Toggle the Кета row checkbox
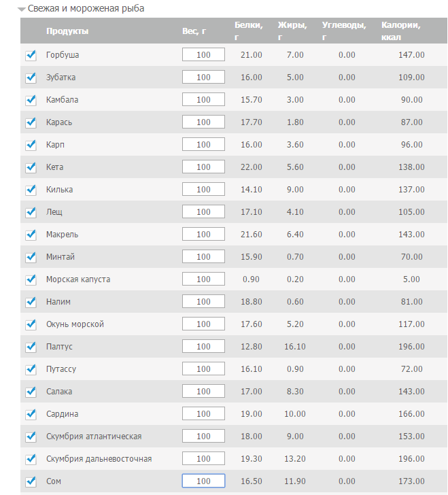Viewport: 448px width, 495px height. pyautogui.click(x=30, y=167)
